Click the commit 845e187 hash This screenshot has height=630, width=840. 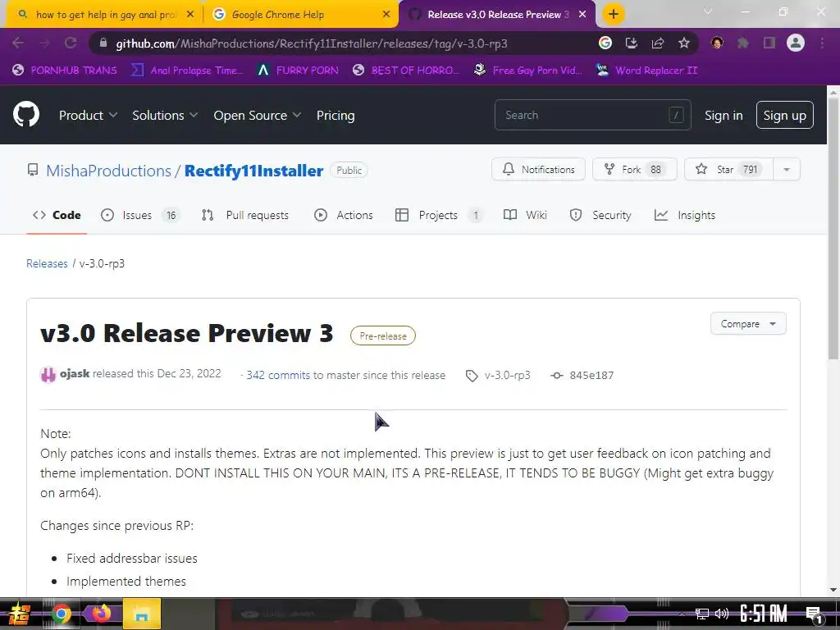coord(591,376)
